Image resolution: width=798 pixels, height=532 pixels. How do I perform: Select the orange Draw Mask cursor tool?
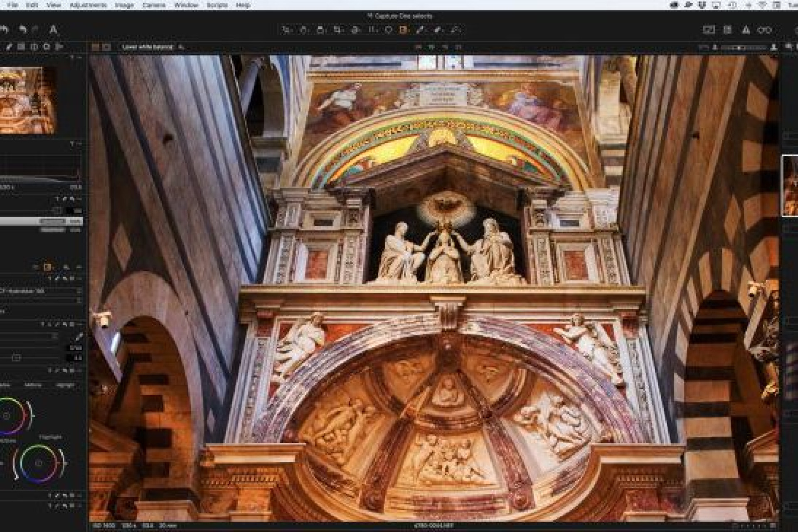404,29
